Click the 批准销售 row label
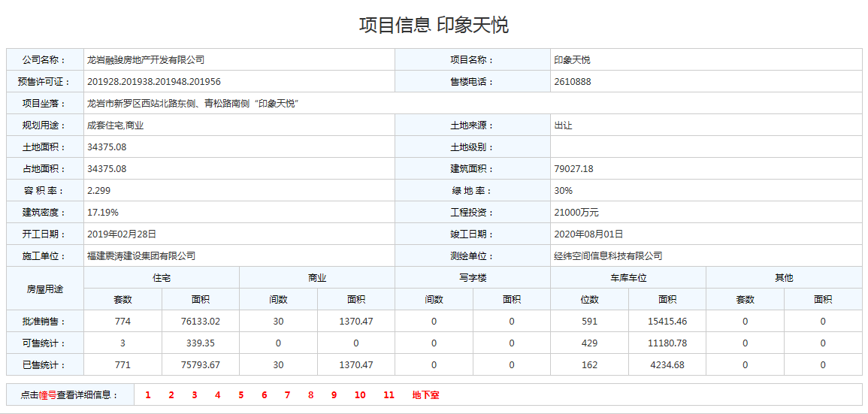Image resolution: width=868 pixels, height=414 pixels. click(x=44, y=322)
